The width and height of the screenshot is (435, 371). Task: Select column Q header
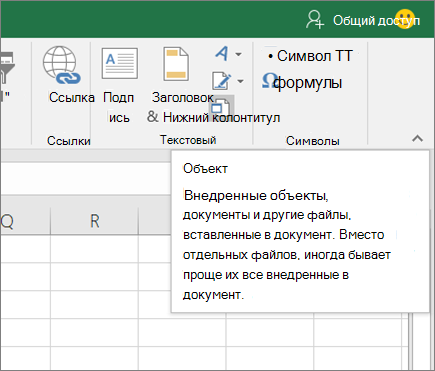click(x=25, y=221)
